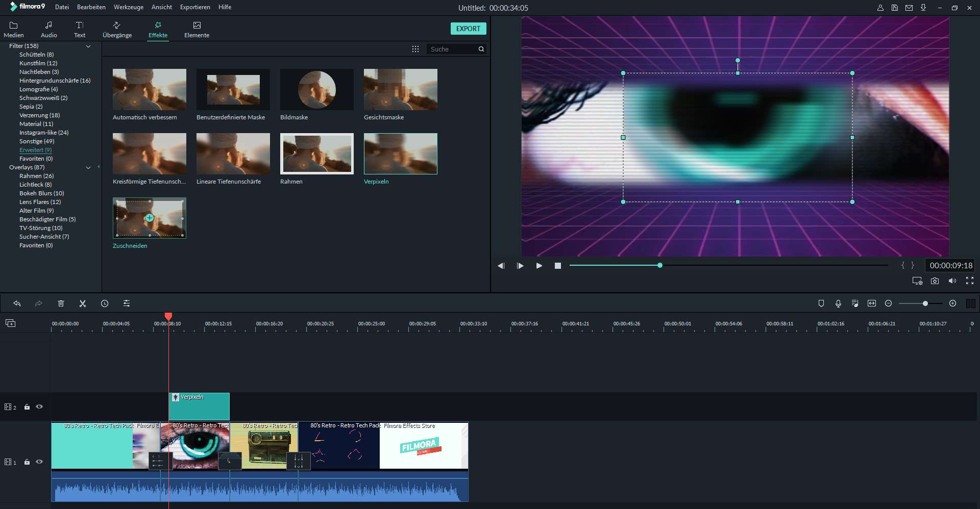Click the add track icon
The image size is (980, 509).
[10, 323]
